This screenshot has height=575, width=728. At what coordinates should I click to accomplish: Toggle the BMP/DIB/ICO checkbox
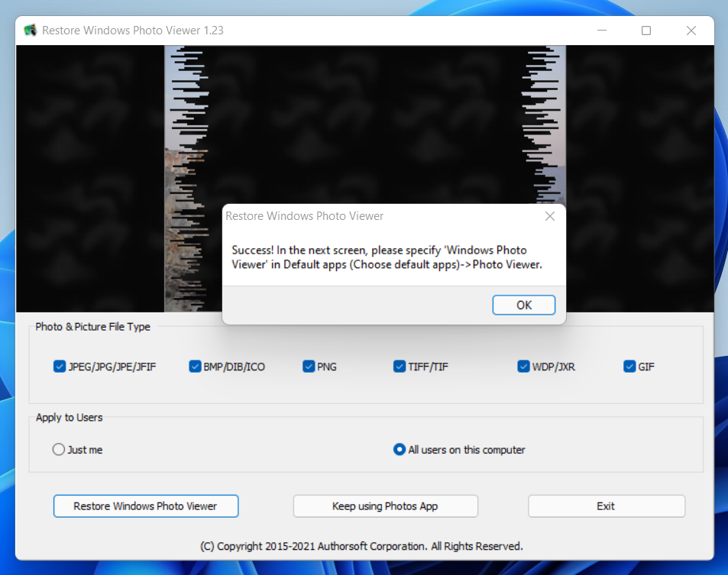tap(195, 367)
